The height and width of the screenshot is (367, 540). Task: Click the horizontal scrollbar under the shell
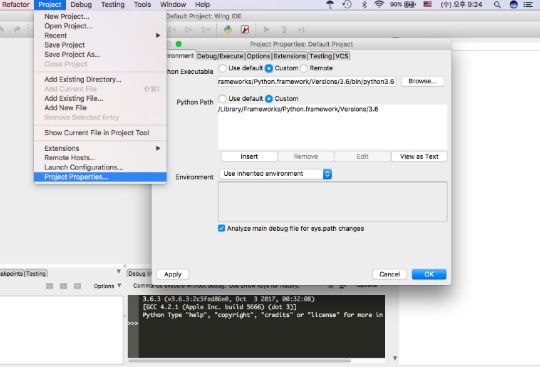pyautogui.click(x=240, y=361)
